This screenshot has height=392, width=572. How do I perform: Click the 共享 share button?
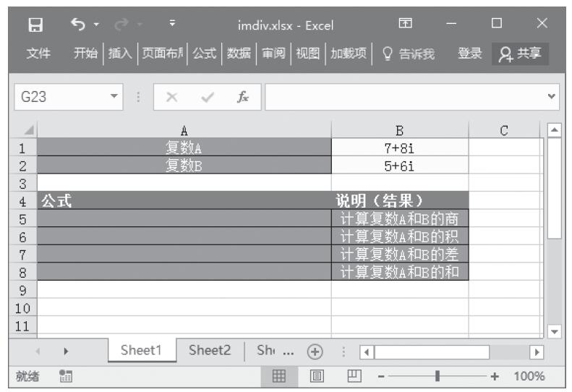(x=521, y=53)
